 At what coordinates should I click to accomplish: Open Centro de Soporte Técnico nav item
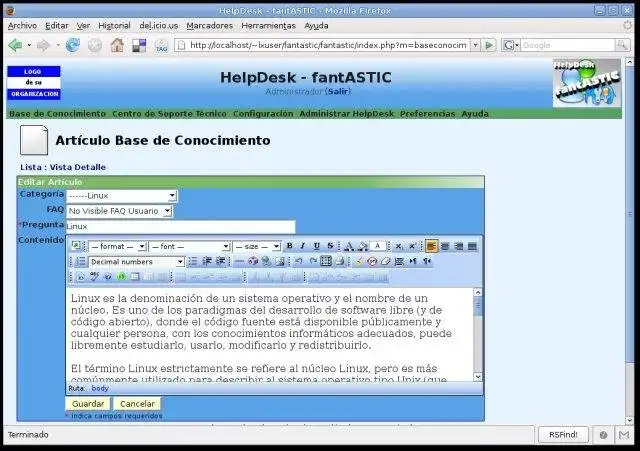pos(169,113)
